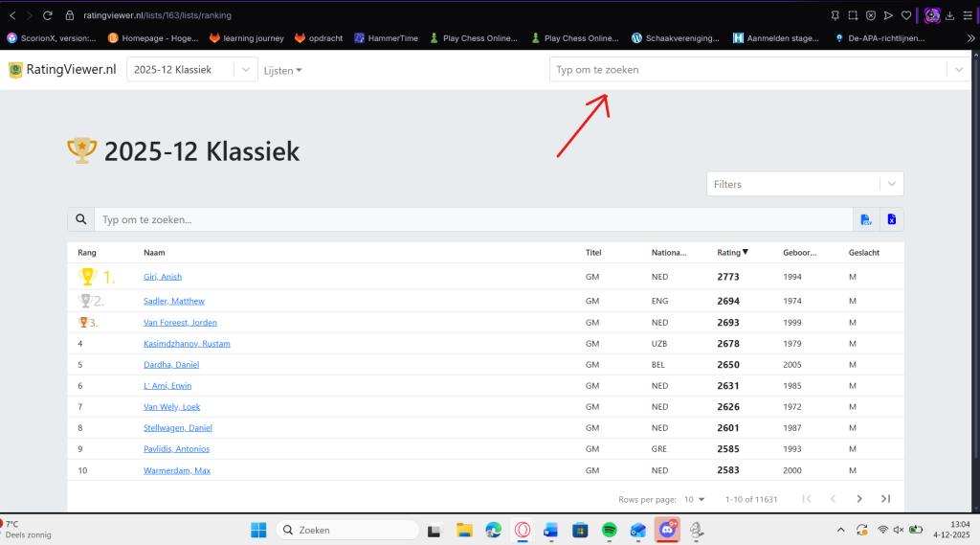The width and height of the screenshot is (980, 545).
Task: Open the Lijsten menu
Action: tap(282, 70)
